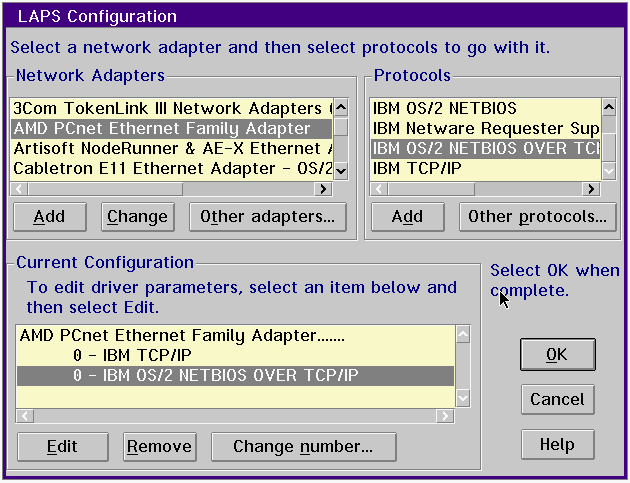The image size is (630, 483).
Task: Click Protocols list scroll up arrow
Action: pos(609,108)
